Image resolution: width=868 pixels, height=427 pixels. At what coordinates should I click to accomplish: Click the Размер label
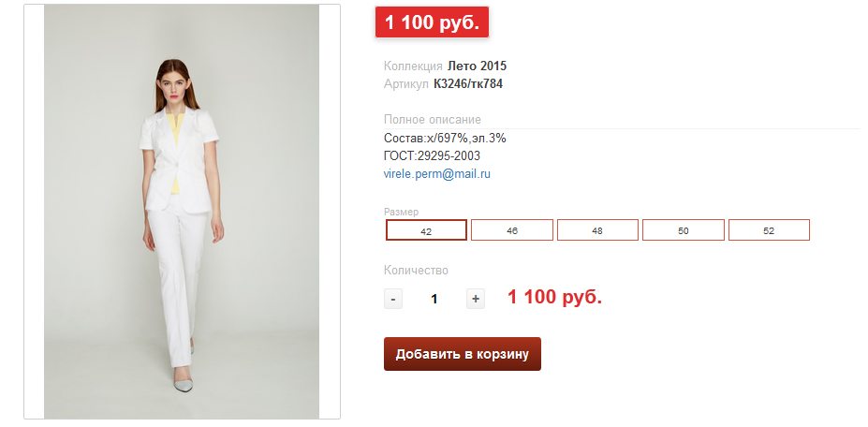click(402, 212)
